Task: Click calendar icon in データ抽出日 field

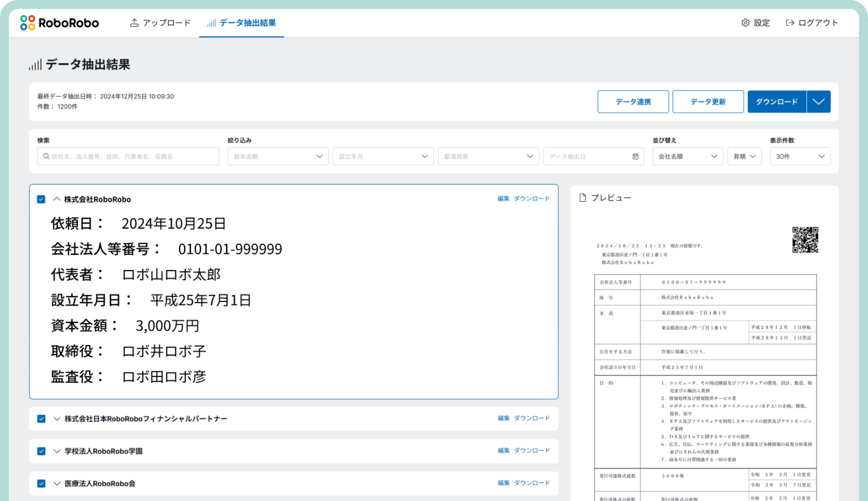Action: pos(635,157)
